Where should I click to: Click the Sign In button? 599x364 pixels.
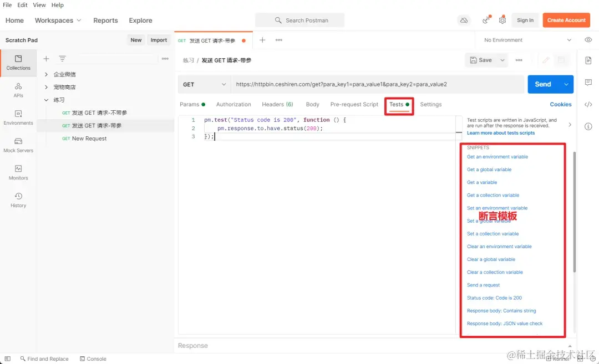pos(525,20)
